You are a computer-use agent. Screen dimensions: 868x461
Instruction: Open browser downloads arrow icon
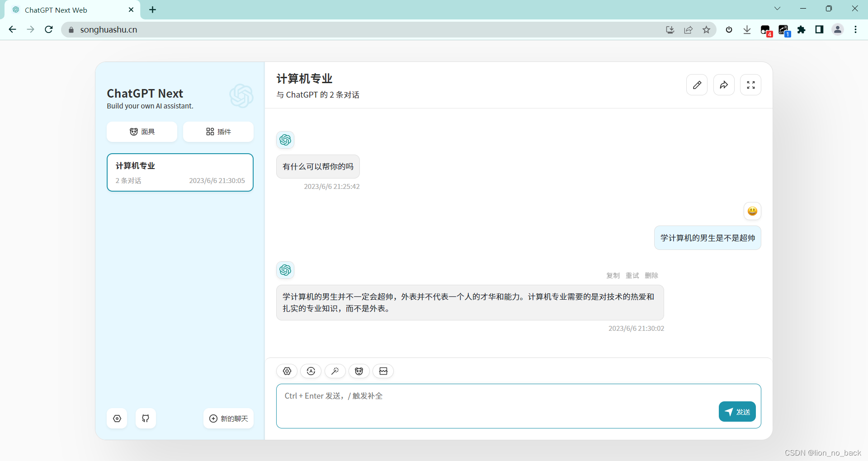(x=747, y=30)
